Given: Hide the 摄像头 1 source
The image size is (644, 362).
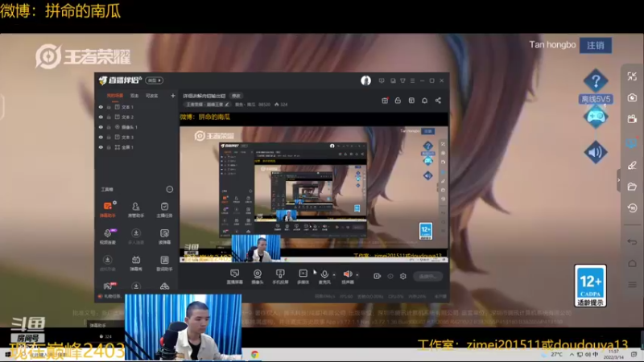Looking at the screenshot, I should 101,127.
